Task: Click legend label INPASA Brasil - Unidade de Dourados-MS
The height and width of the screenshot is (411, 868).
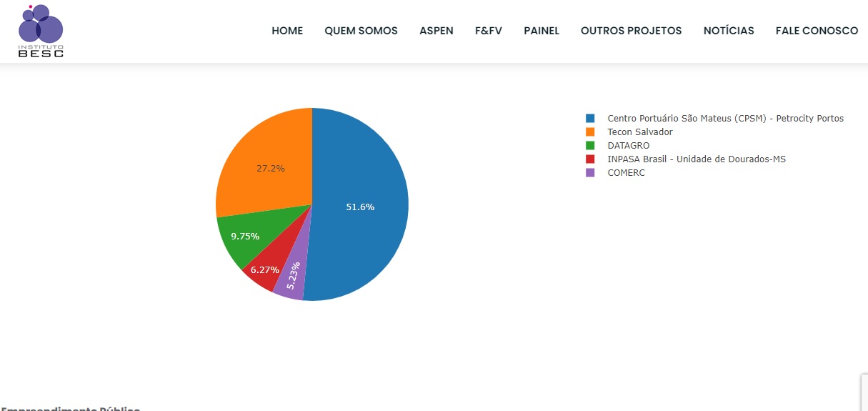Action: (x=697, y=159)
